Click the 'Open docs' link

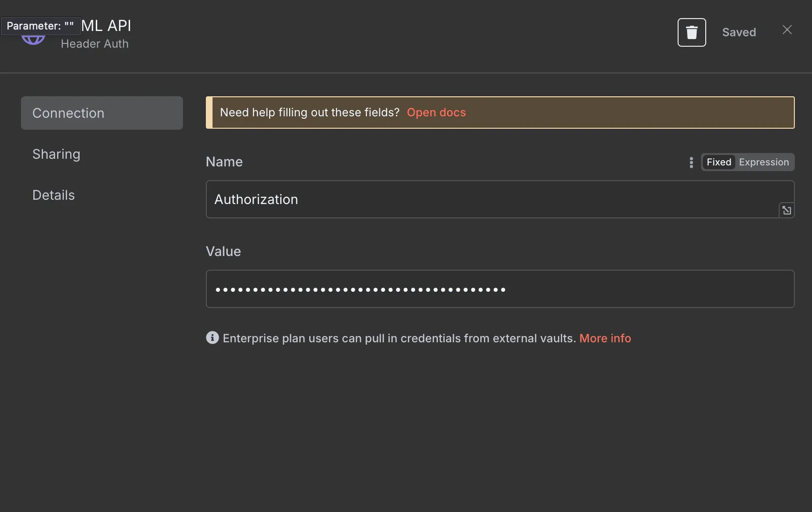click(436, 113)
